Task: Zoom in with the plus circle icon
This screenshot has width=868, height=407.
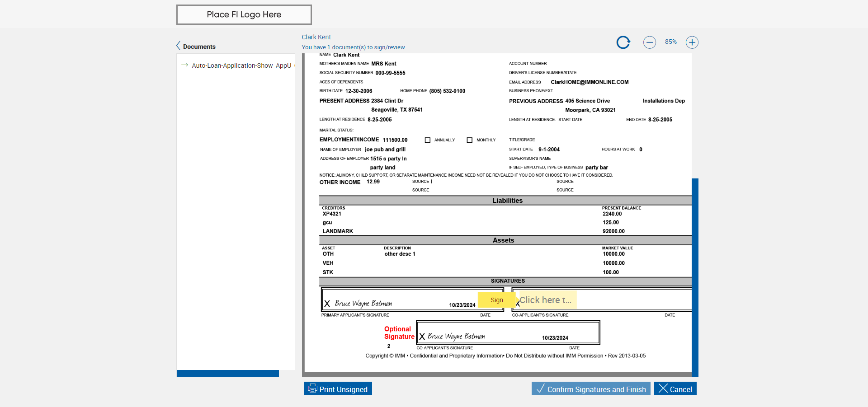Action: click(x=692, y=42)
